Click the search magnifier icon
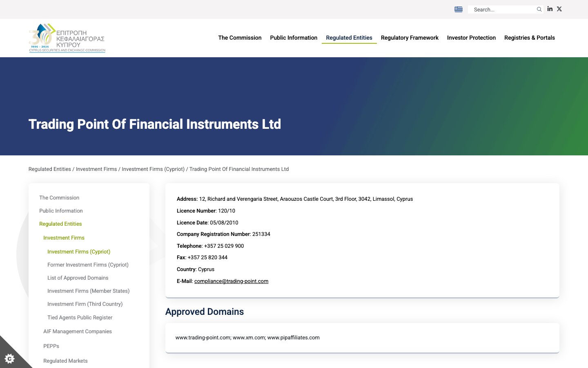This screenshot has width=588, height=368. pos(539,9)
